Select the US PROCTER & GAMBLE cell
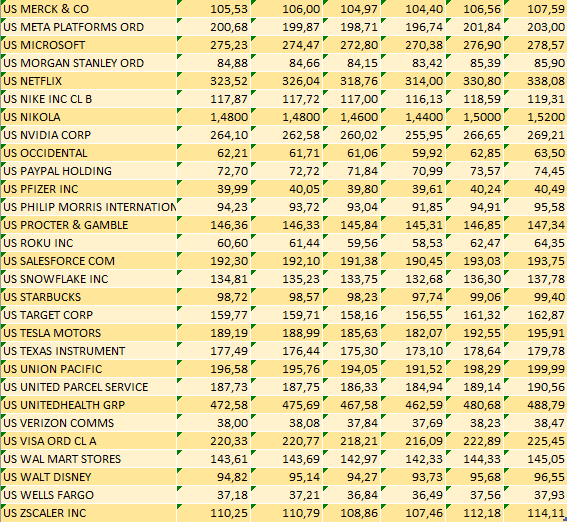Image resolution: width=567 pixels, height=522 pixels. (89, 225)
